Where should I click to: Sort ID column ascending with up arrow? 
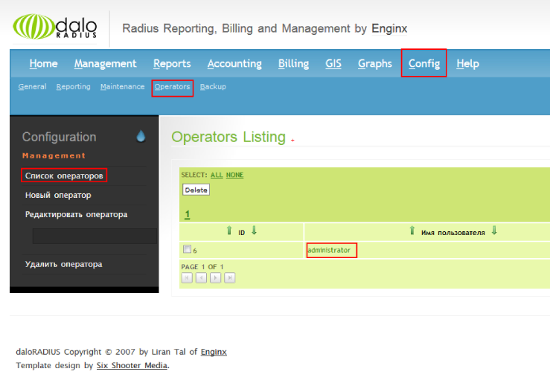pos(229,231)
